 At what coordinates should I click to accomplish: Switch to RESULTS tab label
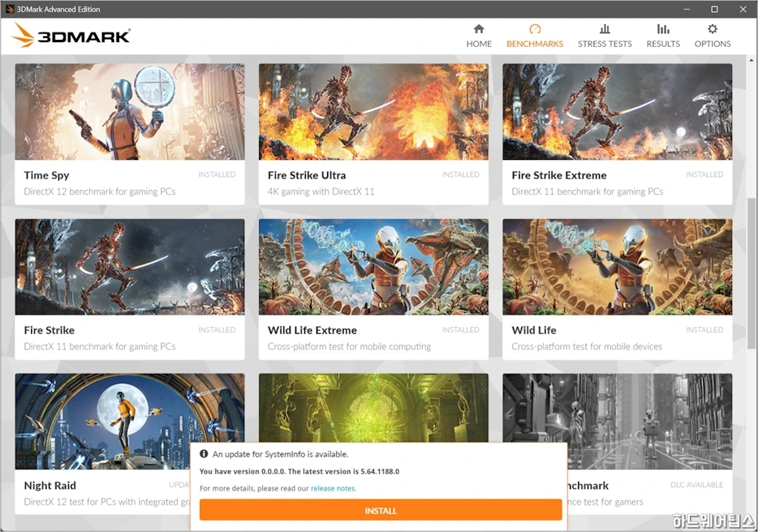click(663, 44)
